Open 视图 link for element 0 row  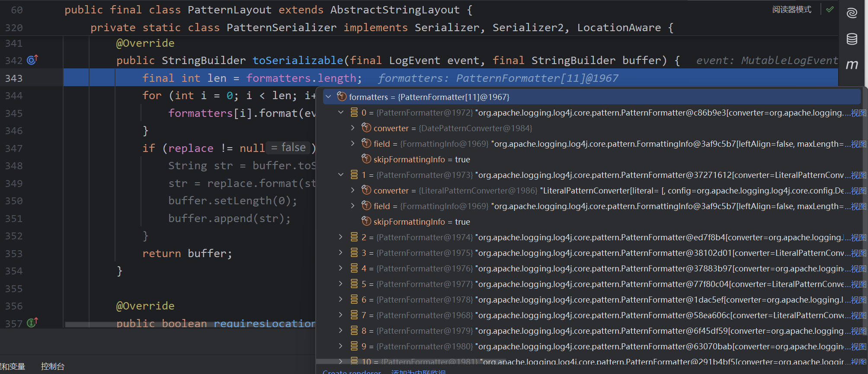(858, 113)
